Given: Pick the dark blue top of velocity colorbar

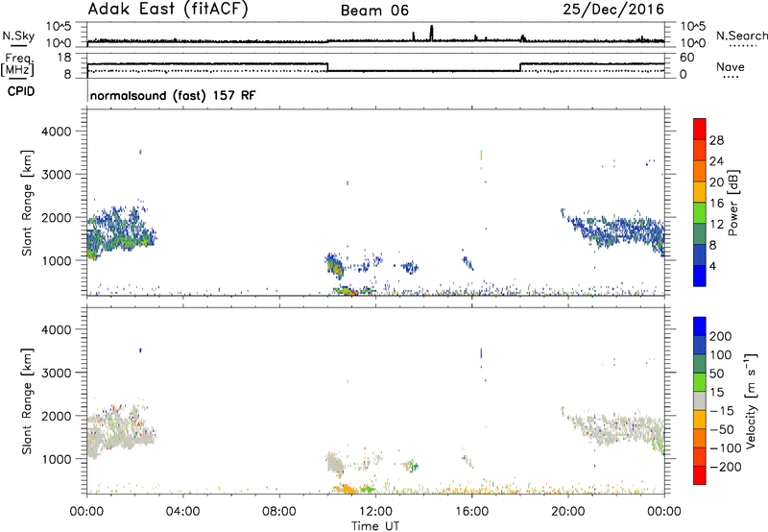Looking at the screenshot, I should click(700, 326).
